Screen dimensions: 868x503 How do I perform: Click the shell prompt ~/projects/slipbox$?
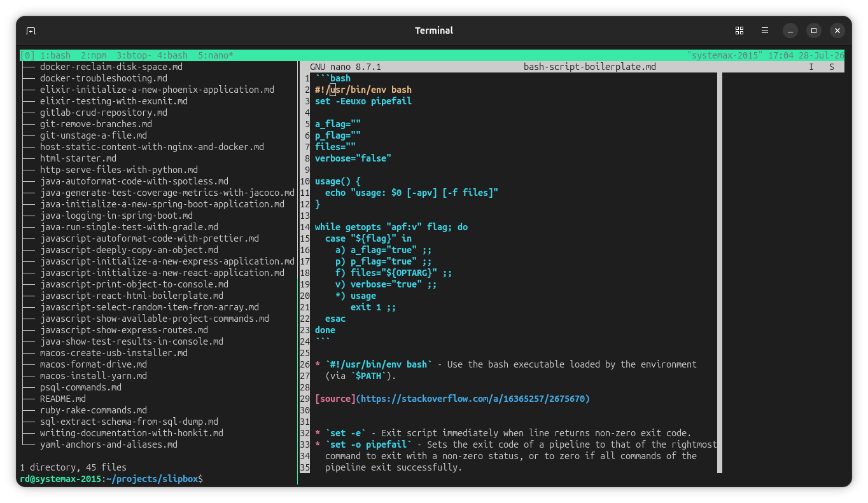coord(155,479)
